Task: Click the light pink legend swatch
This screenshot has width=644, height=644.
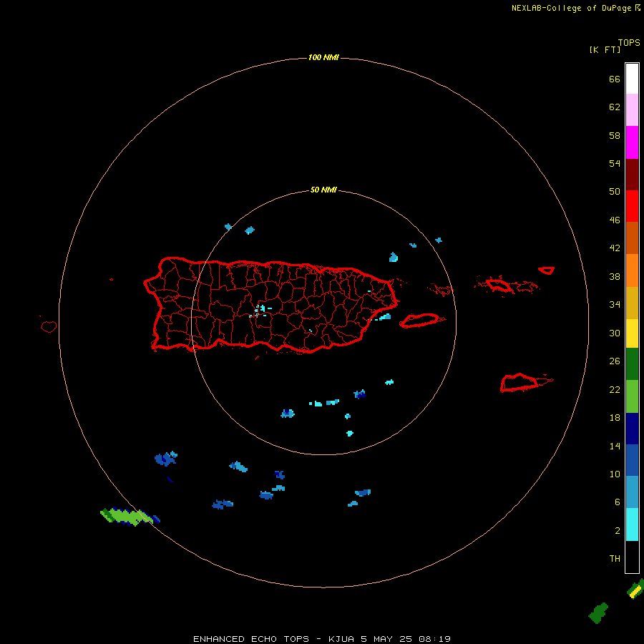Action: 632,110
